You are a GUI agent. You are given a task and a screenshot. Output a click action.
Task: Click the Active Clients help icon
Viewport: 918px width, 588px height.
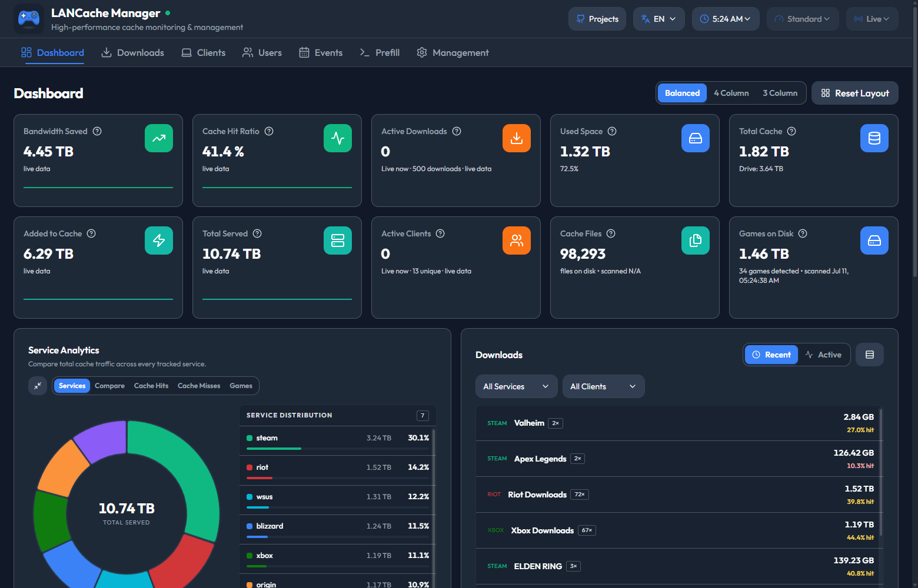440,233
